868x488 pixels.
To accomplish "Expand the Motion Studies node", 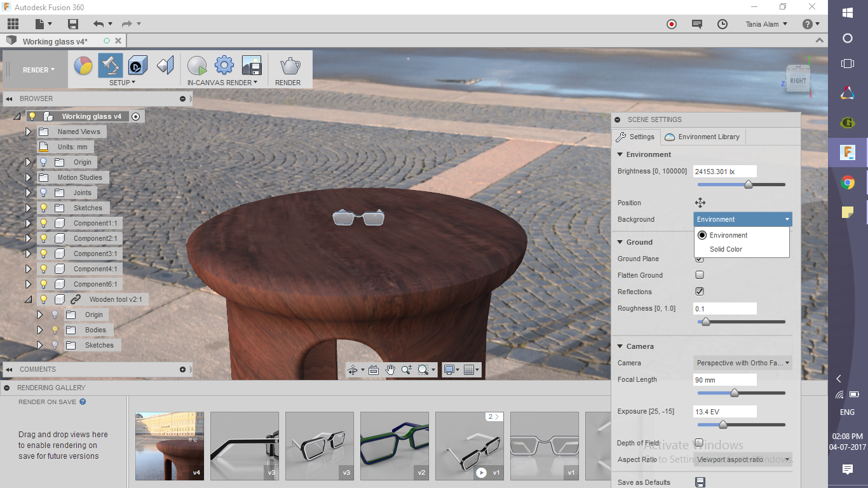I will tap(28, 177).
